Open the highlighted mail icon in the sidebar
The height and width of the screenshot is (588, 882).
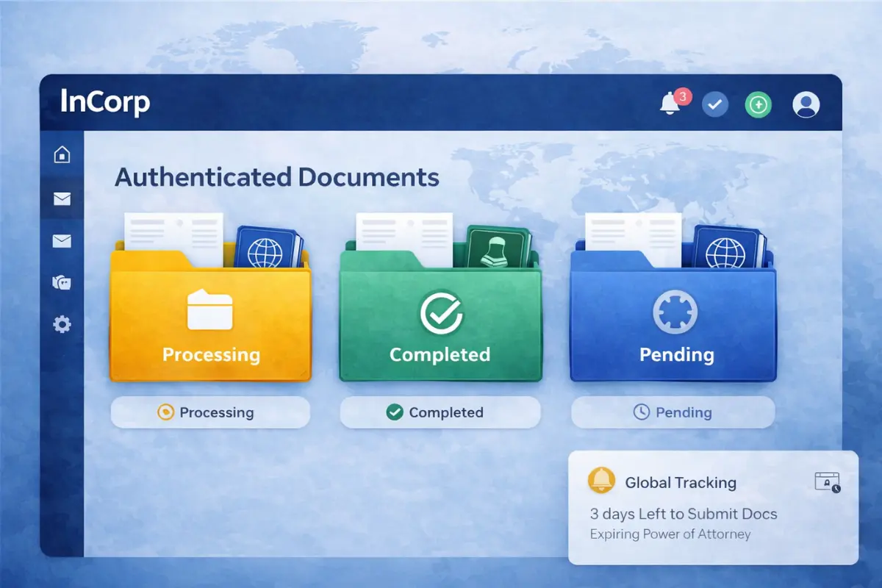62,198
